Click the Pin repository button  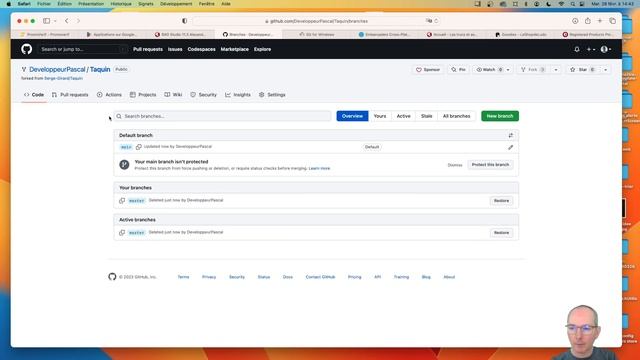click(458, 70)
